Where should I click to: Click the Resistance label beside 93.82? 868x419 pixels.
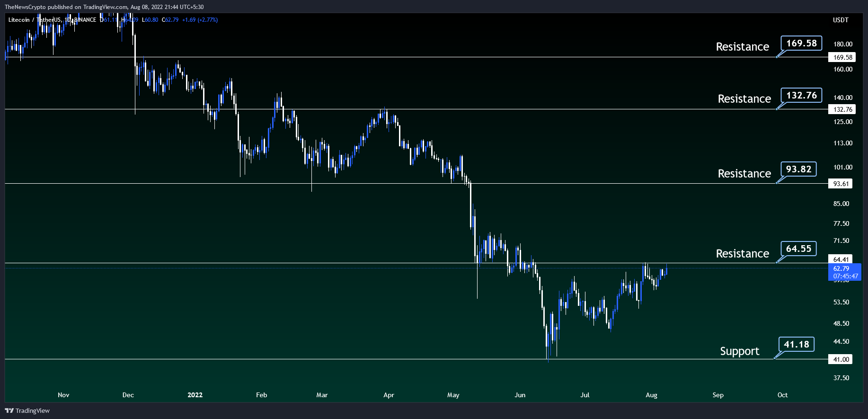(744, 174)
